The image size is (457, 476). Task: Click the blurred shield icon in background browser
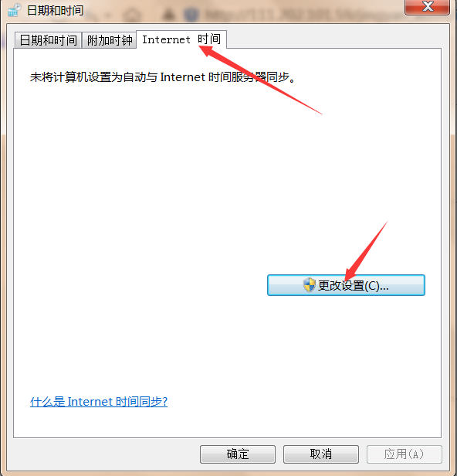[191, 14]
